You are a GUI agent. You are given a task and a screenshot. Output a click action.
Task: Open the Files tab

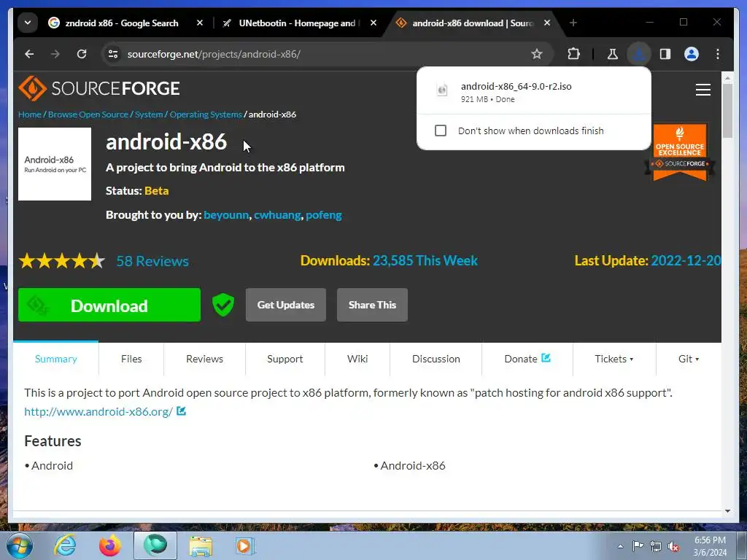(x=131, y=359)
